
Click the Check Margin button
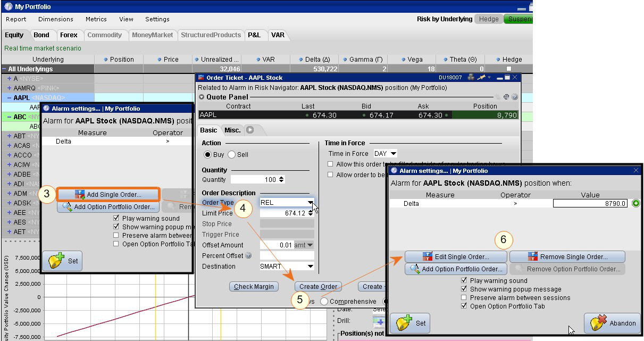point(254,286)
